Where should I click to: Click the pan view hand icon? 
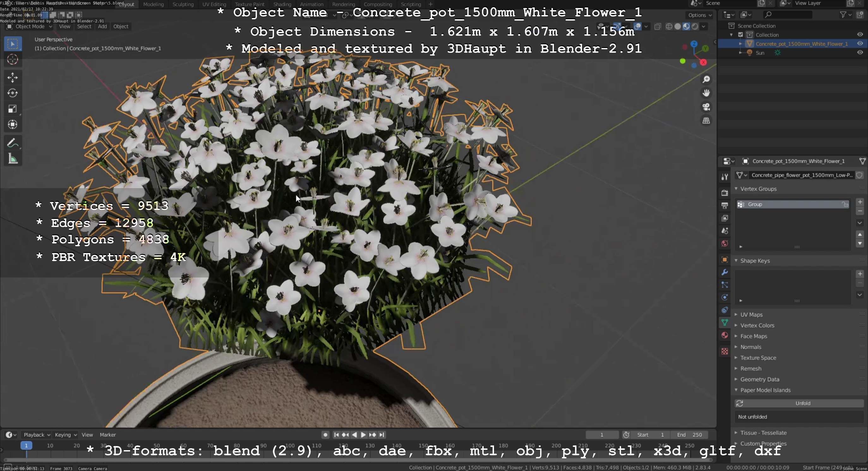[706, 93]
